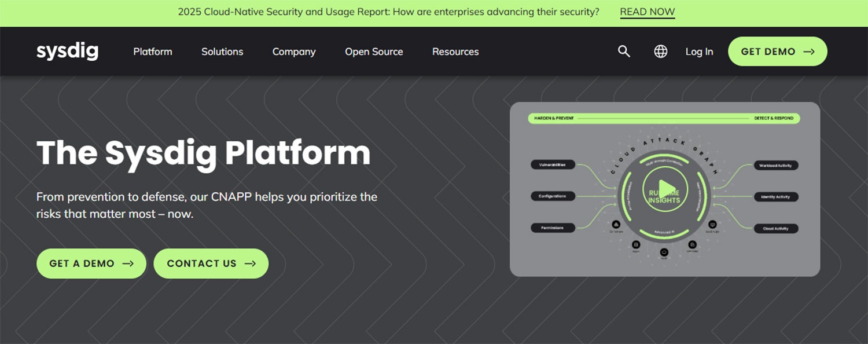Open the READ NOW report link

[647, 11]
